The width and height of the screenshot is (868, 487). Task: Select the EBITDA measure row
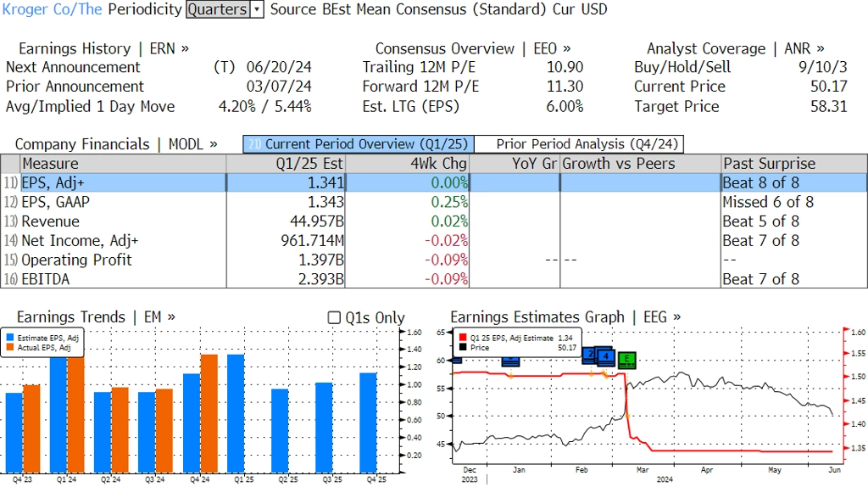(x=434, y=279)
